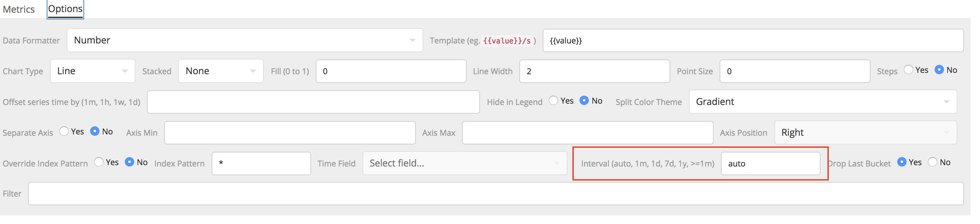Set Override Index Pattern to Yes
The height and width of the screenshot is (224, 980).
99,162
